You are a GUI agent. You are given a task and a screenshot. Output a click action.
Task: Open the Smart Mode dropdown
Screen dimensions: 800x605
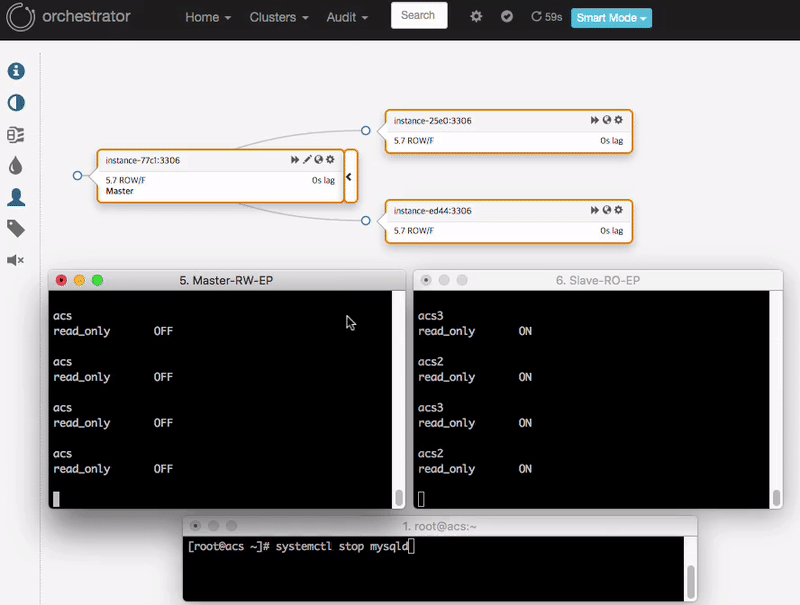[x=611, y=18]
